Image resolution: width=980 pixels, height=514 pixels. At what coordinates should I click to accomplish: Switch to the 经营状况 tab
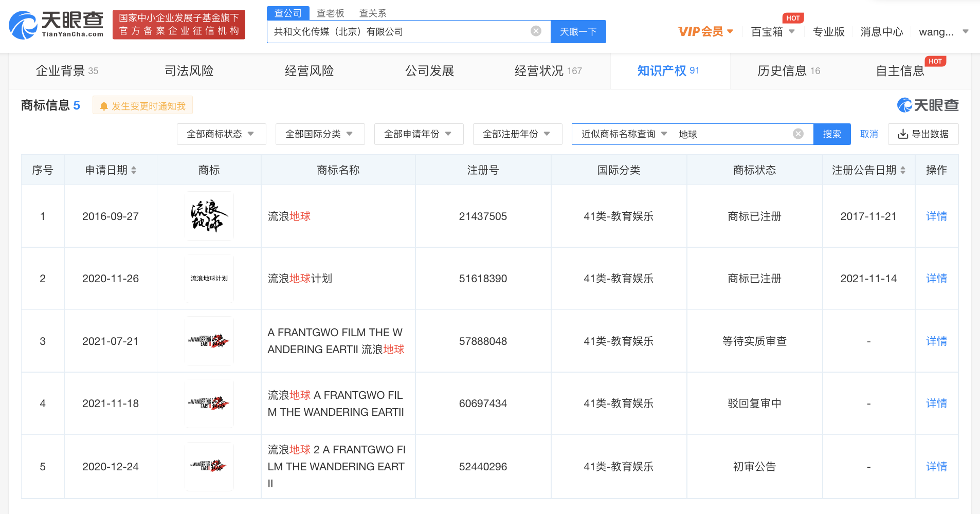(548, 71)
